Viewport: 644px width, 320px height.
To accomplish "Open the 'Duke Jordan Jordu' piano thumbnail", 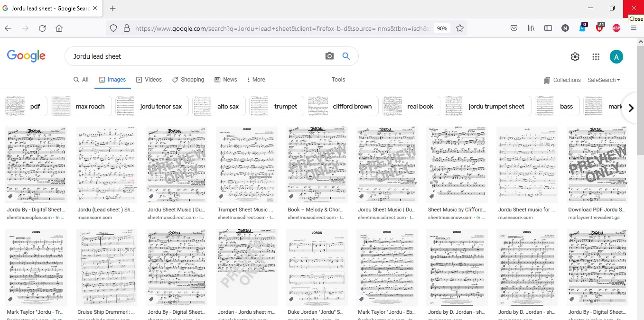I will pos(317,267).
